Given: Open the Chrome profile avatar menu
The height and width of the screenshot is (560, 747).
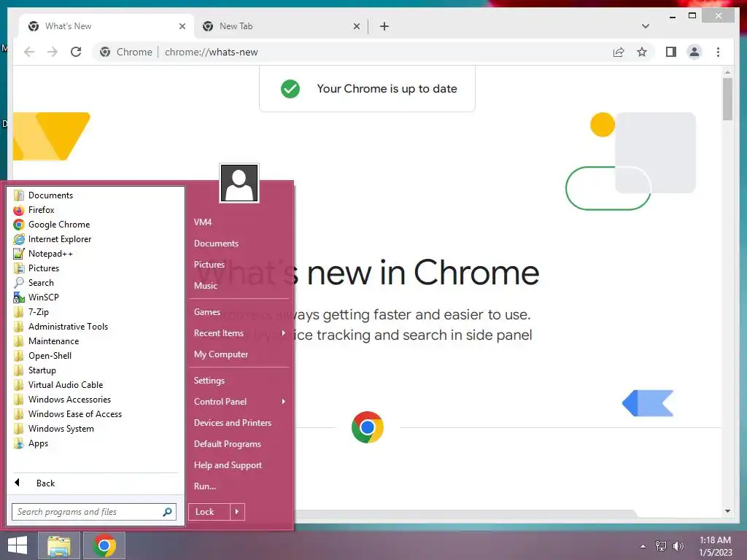Looking at the screenshot, I should tap(694, 52).
